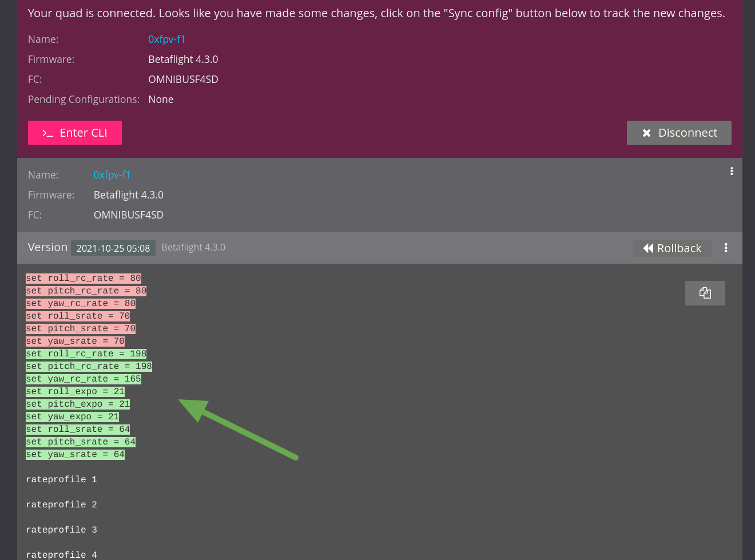The image size is (755, 560).
Task: Open the kebab menu on quad info card
Action: tap(731, 171)
